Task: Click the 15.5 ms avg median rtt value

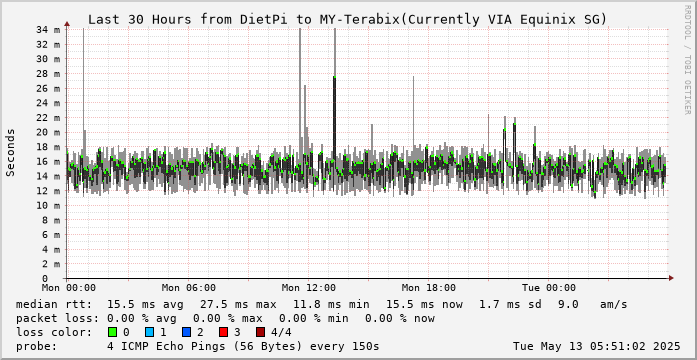Action: (x=142, y=304)
